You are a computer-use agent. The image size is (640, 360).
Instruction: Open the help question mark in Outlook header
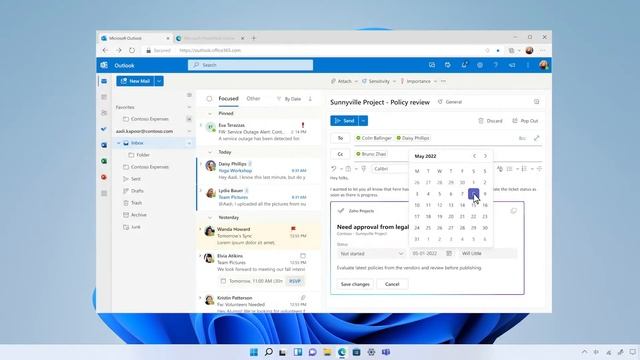pyautogui.click(x=496, y=65)
